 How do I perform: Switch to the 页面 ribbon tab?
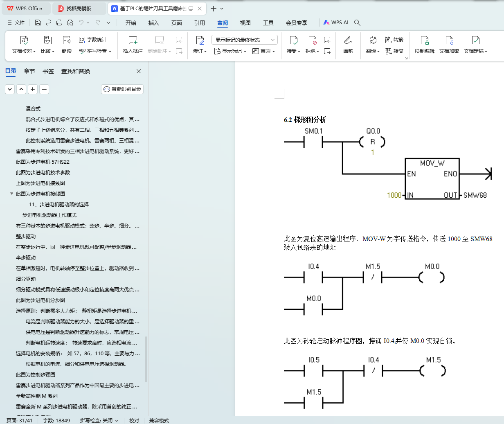click(x=177, y=23)
